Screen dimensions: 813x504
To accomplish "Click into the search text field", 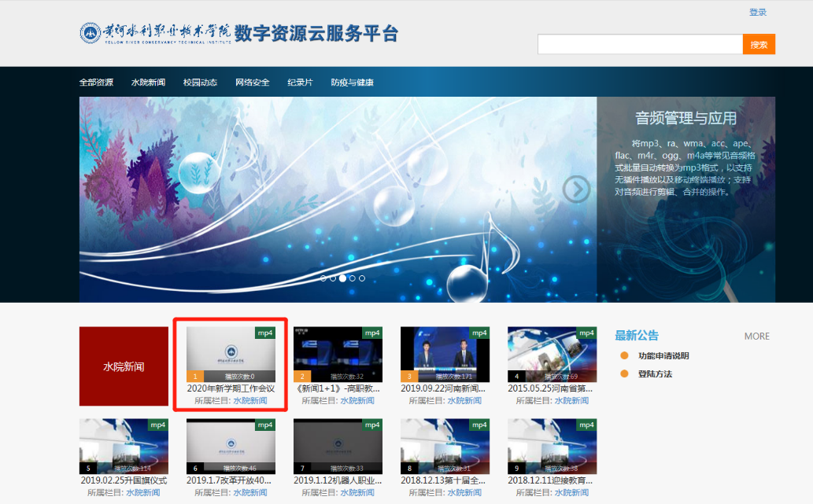I will click(x=640, y=45).
